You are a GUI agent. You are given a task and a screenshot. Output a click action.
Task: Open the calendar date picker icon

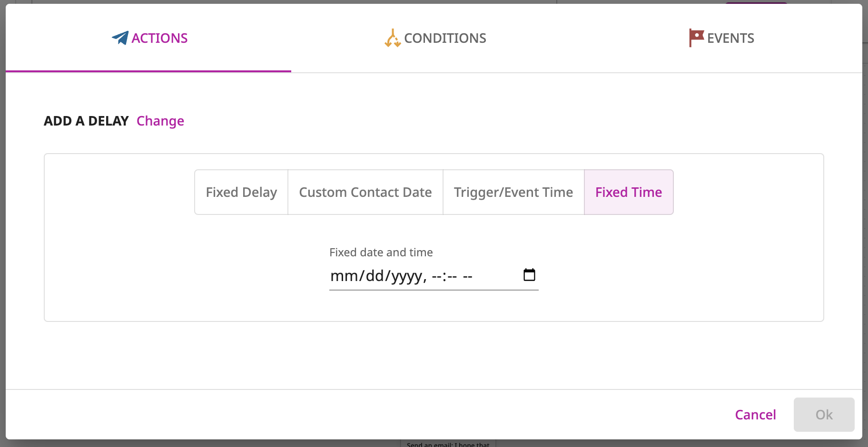click(529, 275)
